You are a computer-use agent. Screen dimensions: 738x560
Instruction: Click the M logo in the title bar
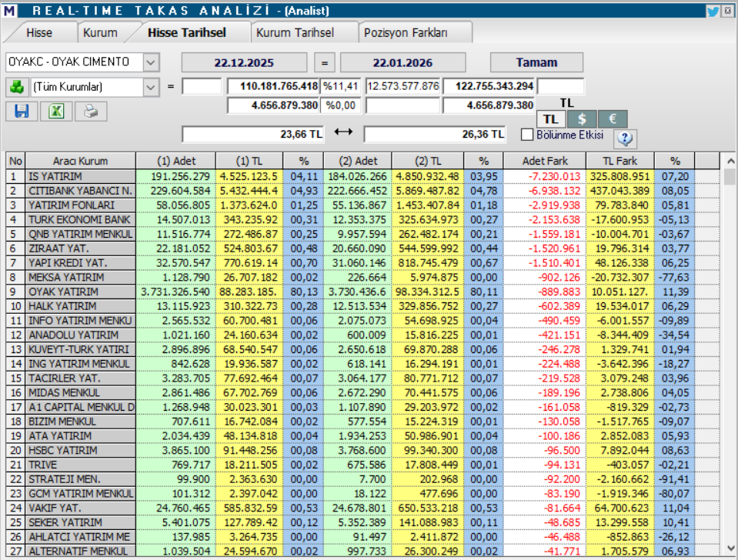[8, 9]
